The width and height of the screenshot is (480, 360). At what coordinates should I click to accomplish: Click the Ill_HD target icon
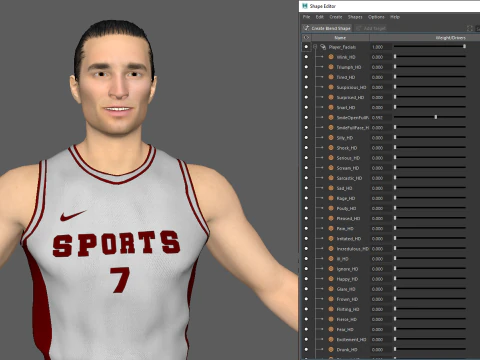(331, 259)
